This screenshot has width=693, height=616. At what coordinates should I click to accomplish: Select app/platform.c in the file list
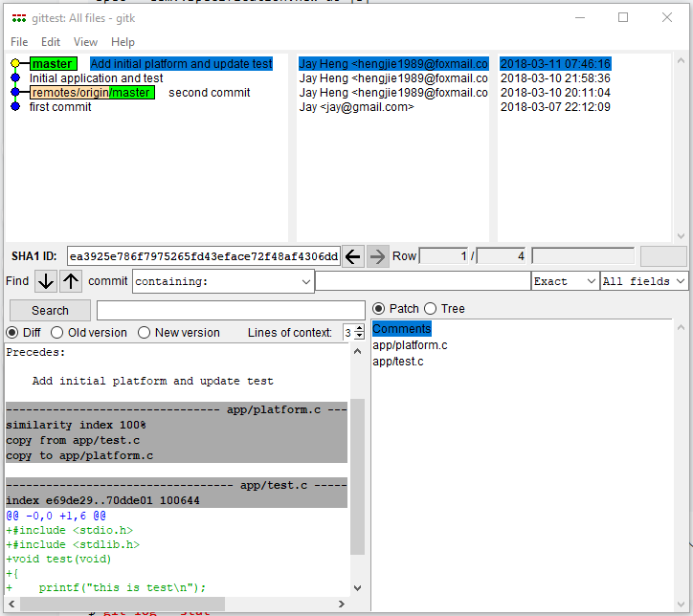[x=410, y=345]
